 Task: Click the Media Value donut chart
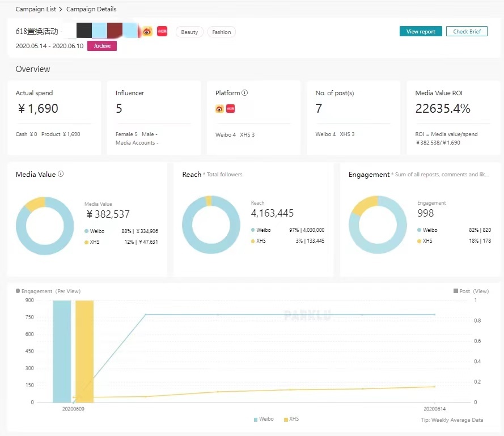45,225
